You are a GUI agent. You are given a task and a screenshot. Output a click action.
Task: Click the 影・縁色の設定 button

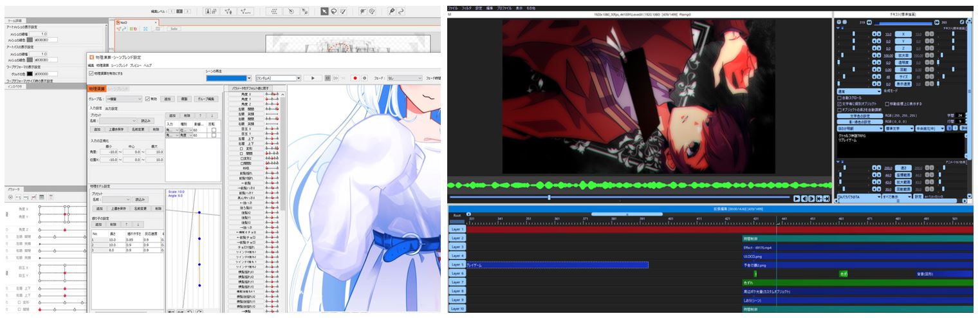pyautogui.click(x=860, y=122)
